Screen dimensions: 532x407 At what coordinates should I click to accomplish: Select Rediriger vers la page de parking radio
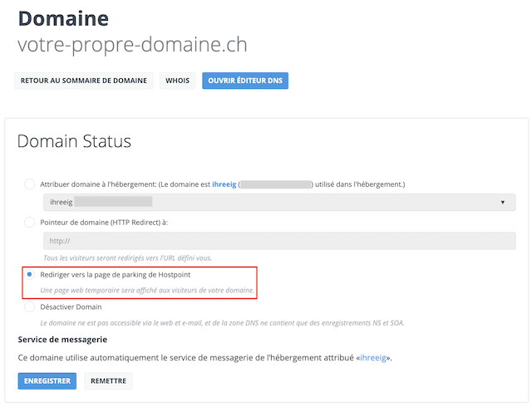pos(30,274)
